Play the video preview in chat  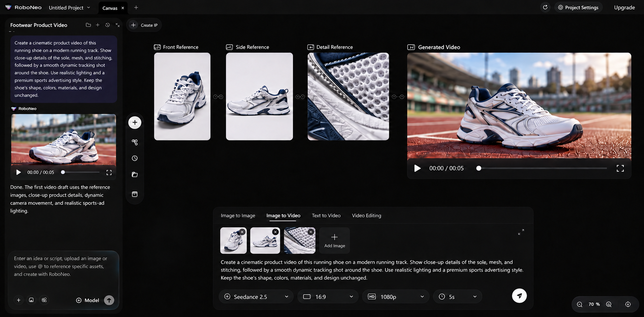[18, 172]
